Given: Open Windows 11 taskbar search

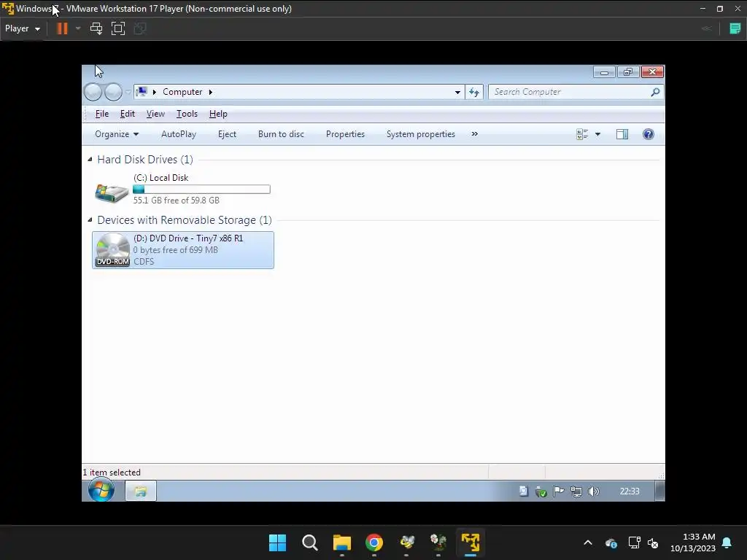Looking at the screenshot, I should point(309,542).
